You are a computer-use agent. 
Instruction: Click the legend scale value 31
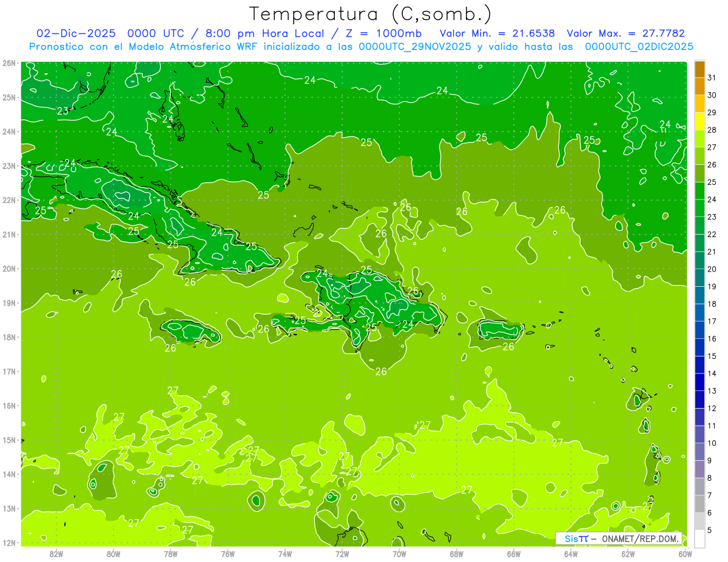[712, 78]
